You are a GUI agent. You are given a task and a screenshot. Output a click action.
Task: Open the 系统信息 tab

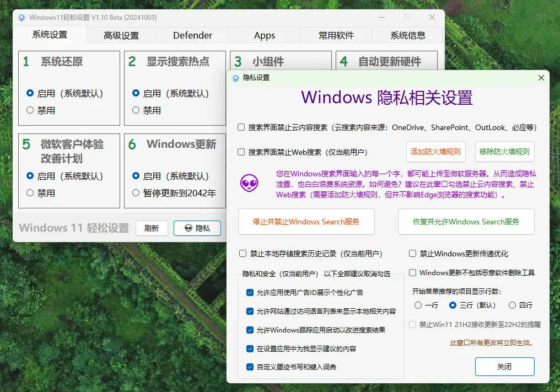pos(408,35)
